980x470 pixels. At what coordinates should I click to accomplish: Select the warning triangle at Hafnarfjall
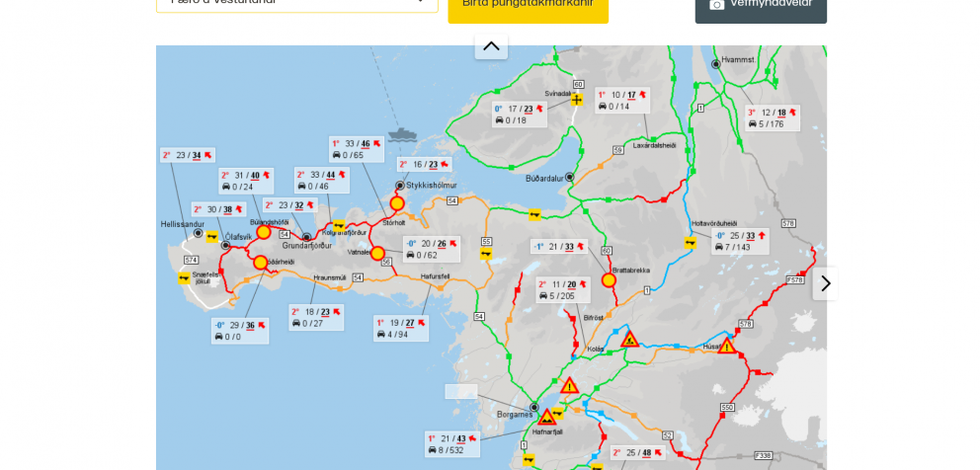click(547, 418)
